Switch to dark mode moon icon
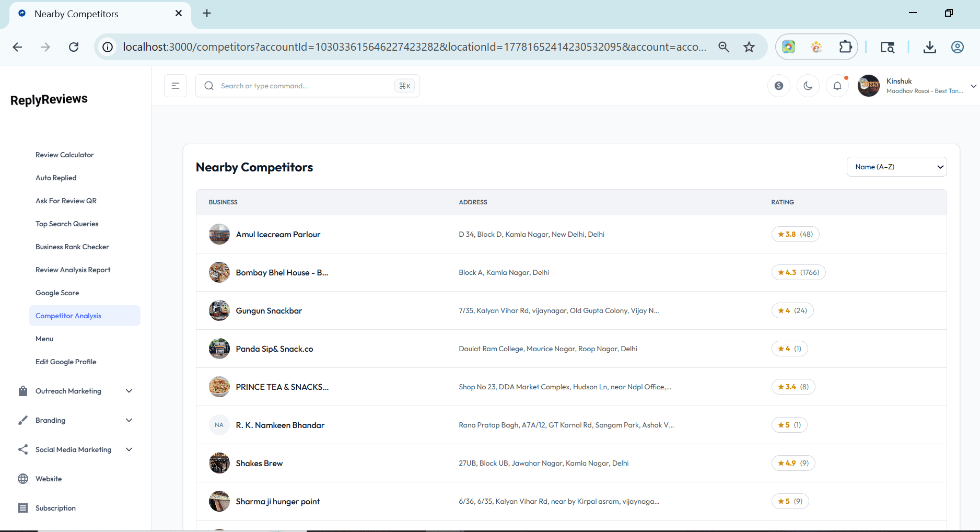The height and width of the screenshot is (532, 980). click(x=808, y=86)
